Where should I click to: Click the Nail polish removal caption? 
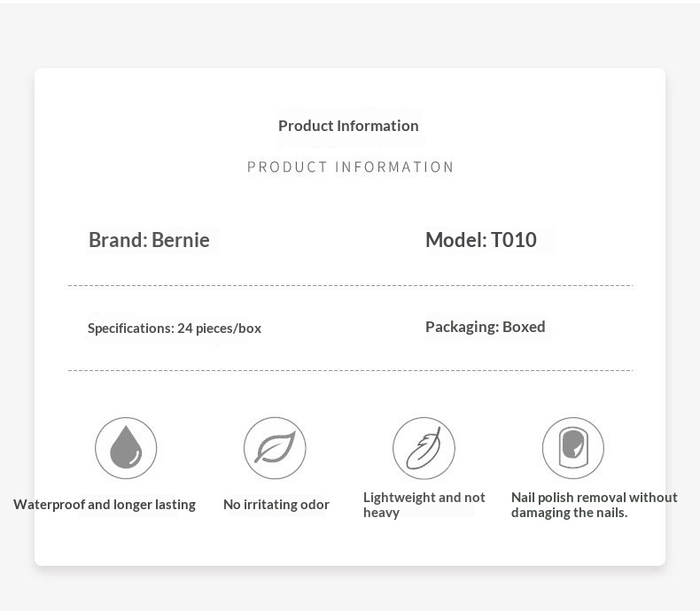pyautogui.click(x=595, y=505)
